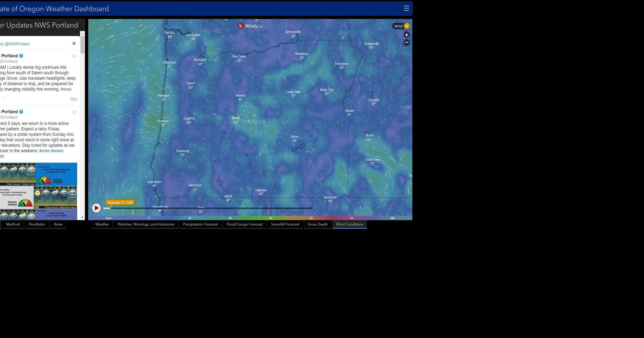644x338 pixels.
Task: Click the #wawx hashtag link
Action: point(57,151)
